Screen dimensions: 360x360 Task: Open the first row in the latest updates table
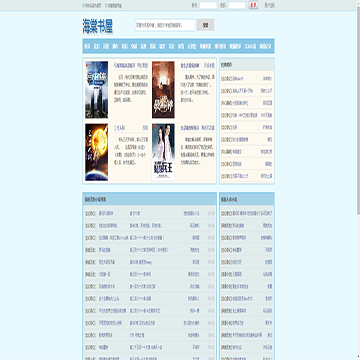click(150, 213)
